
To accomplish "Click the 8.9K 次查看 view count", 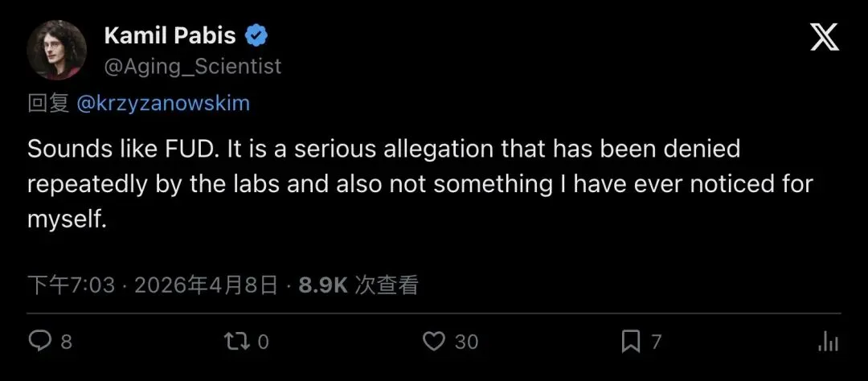I will [358, 285].
